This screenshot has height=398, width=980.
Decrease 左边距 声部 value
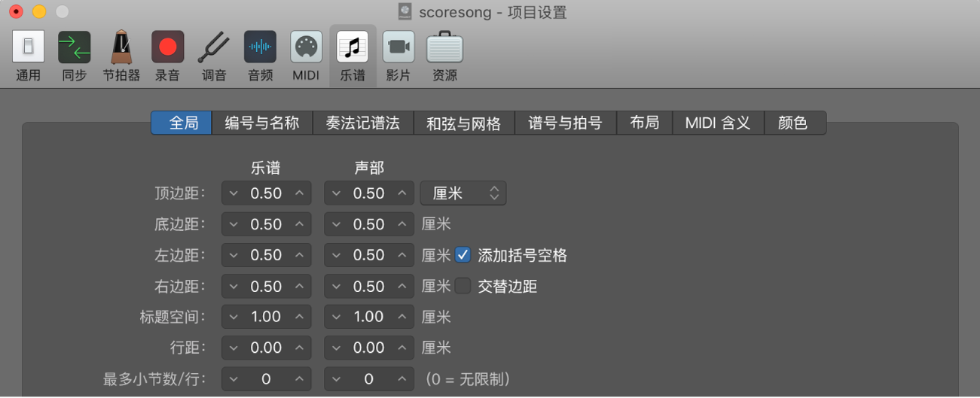pyautogui.click(x=336, y=255)
